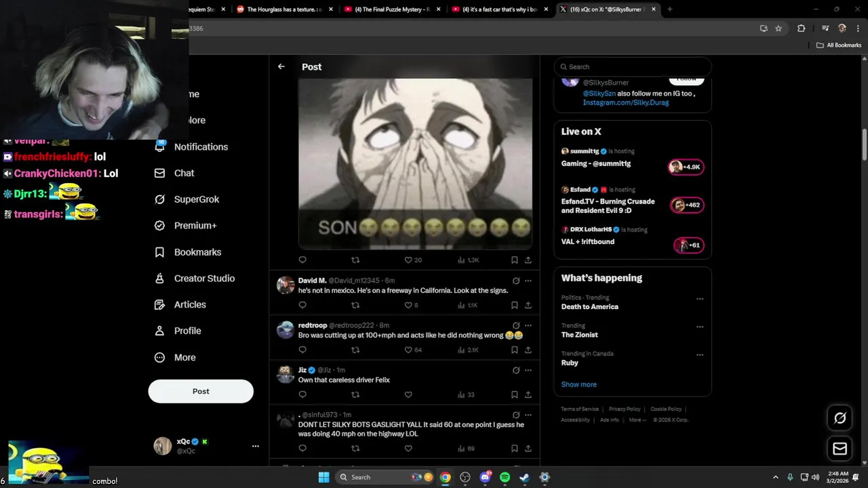Click the white Post button
The image size is (868, 488).
201,391
